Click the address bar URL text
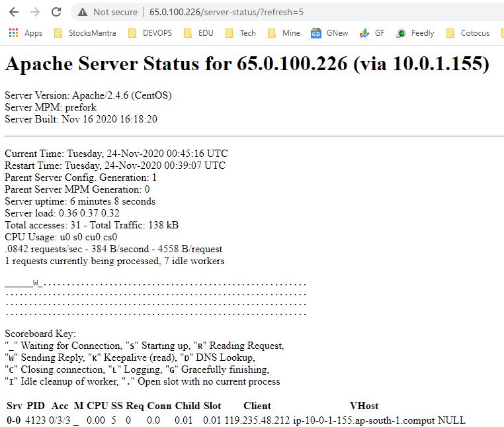 (226, 12)
